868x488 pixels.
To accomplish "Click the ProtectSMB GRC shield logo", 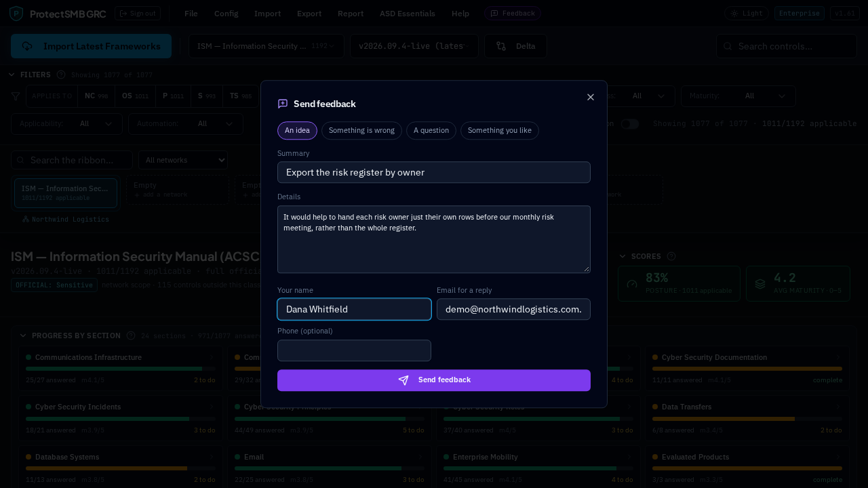I will (16, 14).
